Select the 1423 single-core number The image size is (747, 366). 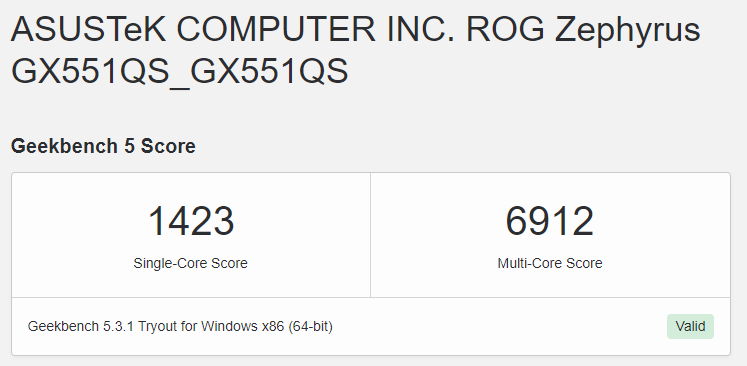191,222
